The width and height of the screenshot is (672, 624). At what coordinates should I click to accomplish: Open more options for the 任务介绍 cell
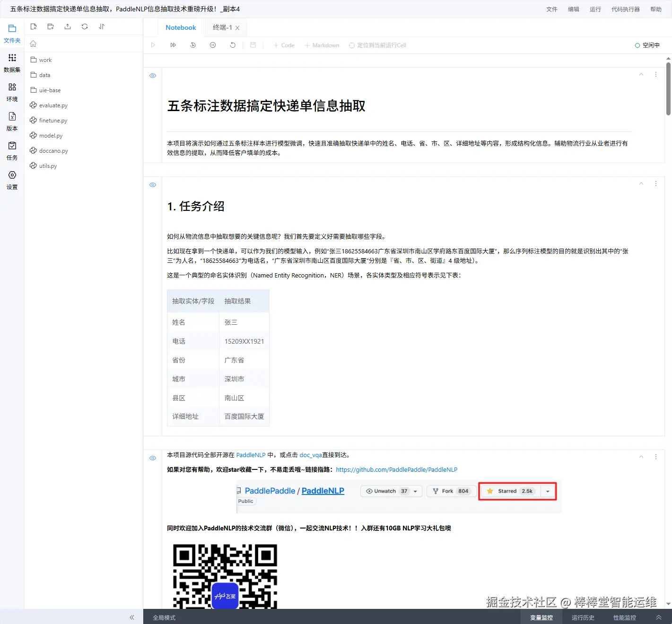pos(656,183)
